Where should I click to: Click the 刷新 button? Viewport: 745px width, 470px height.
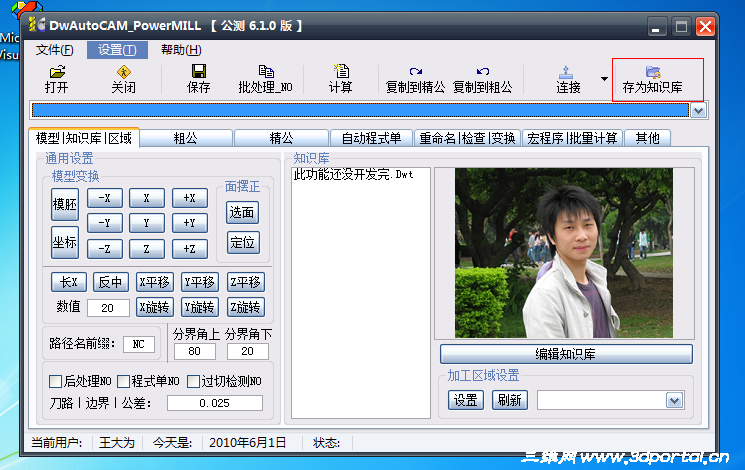(509, 400)
